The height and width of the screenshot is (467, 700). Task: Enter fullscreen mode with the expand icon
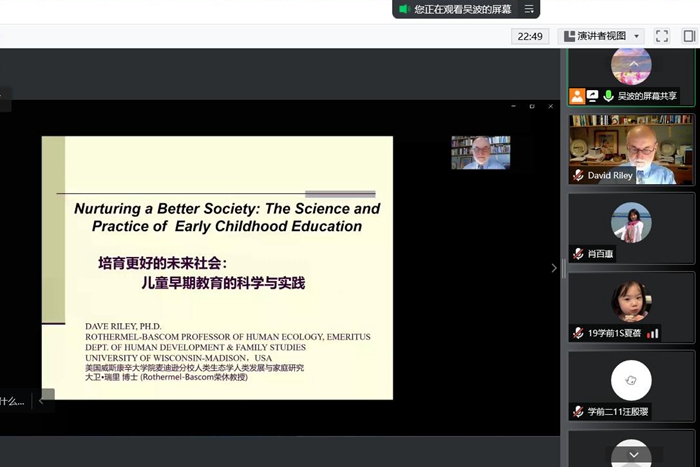(x=662, y=36)
